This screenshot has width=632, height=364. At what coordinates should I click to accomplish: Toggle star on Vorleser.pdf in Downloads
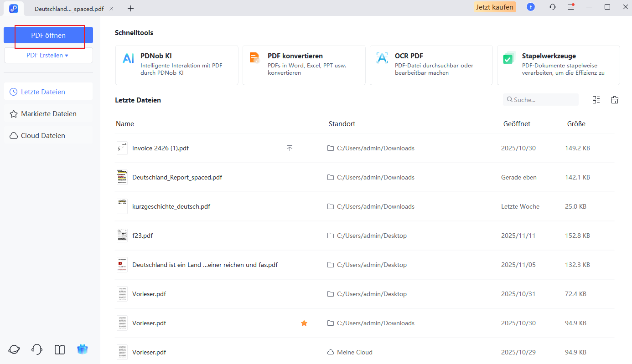point(304,323)
